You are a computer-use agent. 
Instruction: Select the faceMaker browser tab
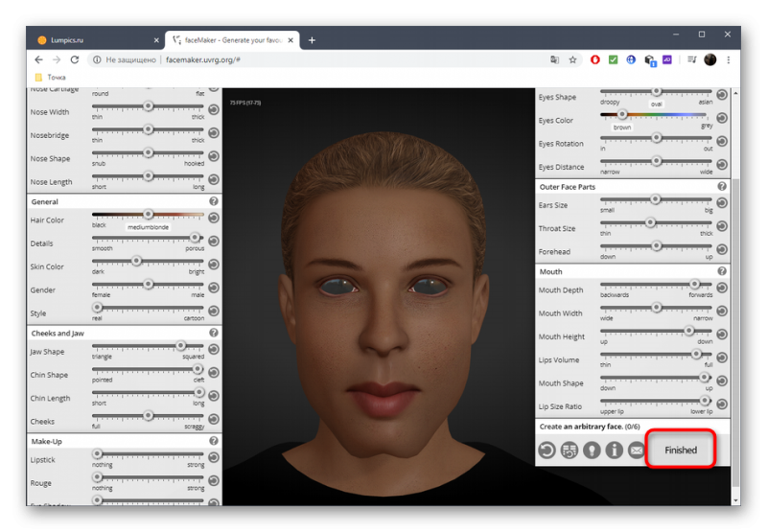pos(231,40)
